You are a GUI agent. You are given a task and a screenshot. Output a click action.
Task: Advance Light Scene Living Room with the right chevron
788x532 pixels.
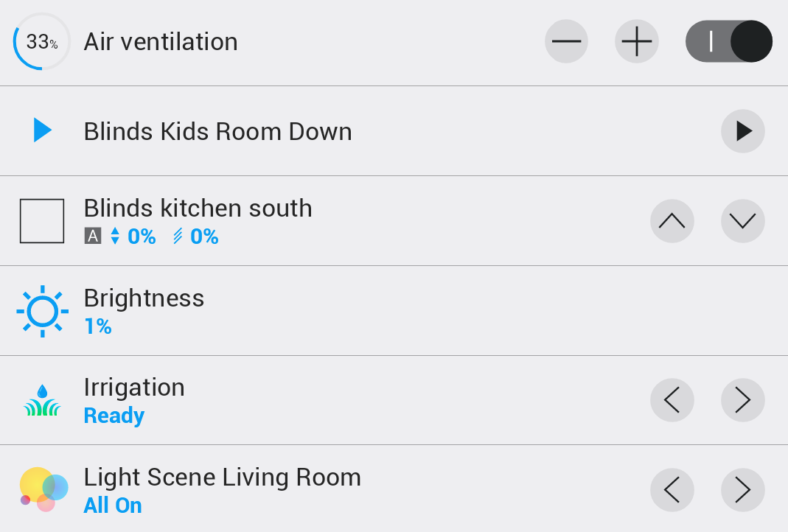point(742,489)
